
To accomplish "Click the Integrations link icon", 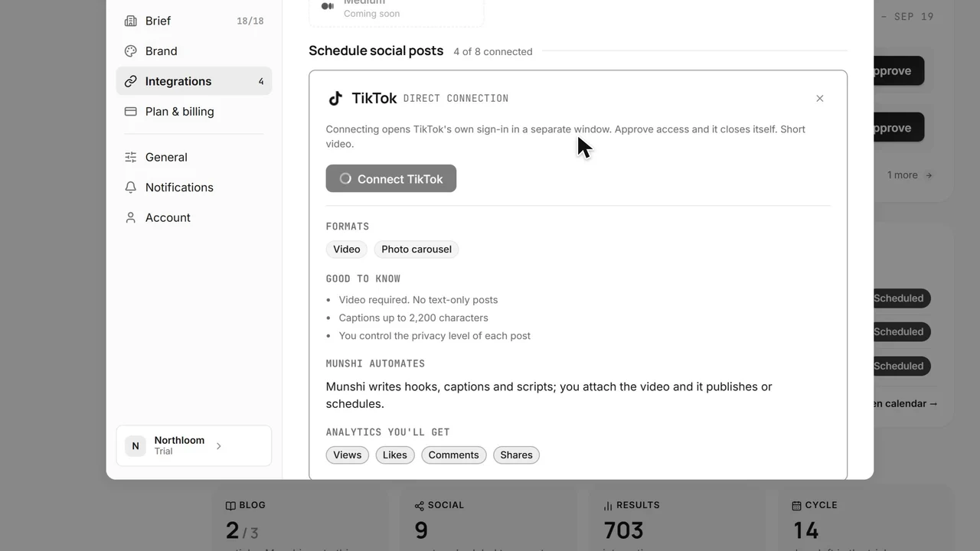I will (x=131, y=81).
